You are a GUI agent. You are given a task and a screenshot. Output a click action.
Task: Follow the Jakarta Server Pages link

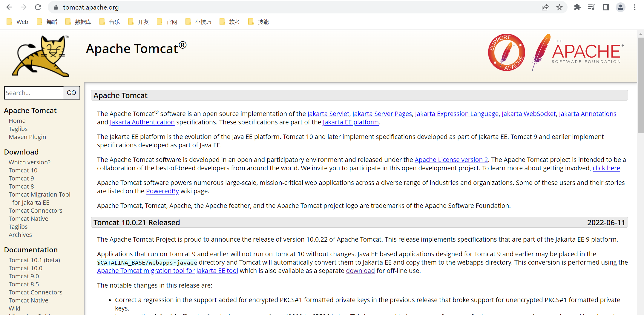[382, 114]
